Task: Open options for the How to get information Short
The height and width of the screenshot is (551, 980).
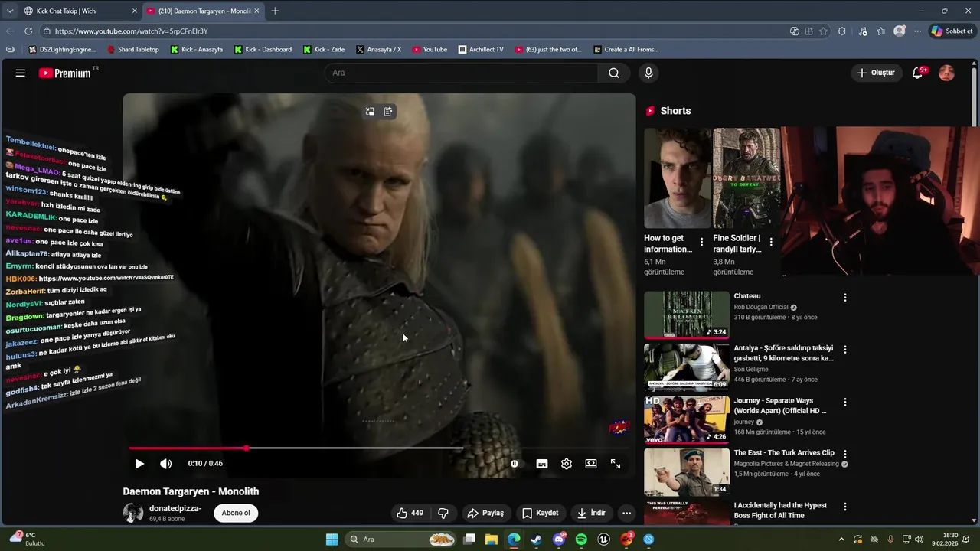Action: [702, 242]
